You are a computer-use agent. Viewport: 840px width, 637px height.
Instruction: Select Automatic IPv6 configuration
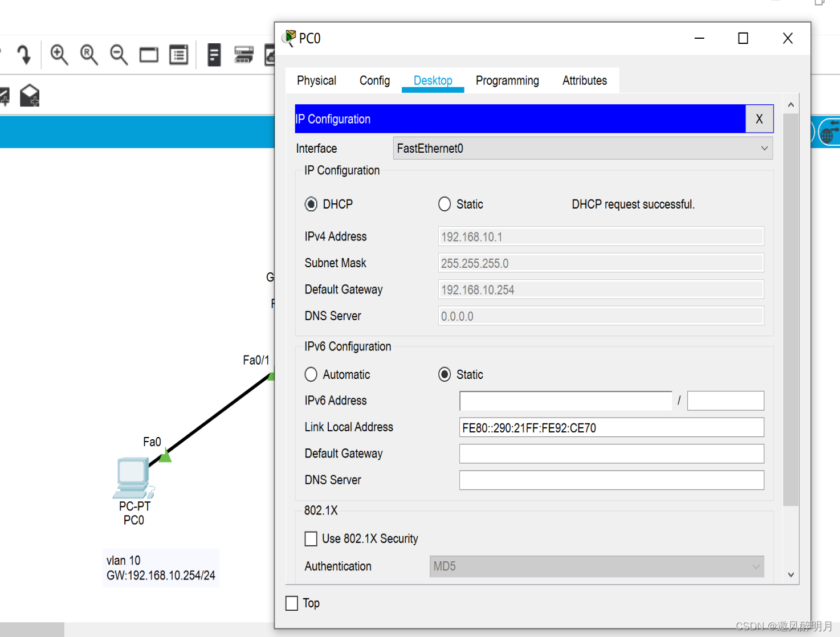[x=311, y=374]
